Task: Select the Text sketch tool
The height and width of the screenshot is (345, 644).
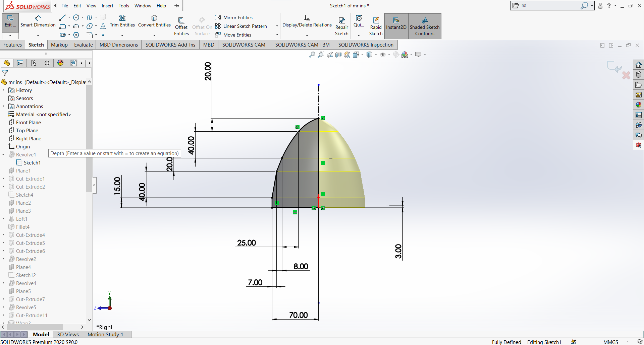Action: click(x=103, y=26)
